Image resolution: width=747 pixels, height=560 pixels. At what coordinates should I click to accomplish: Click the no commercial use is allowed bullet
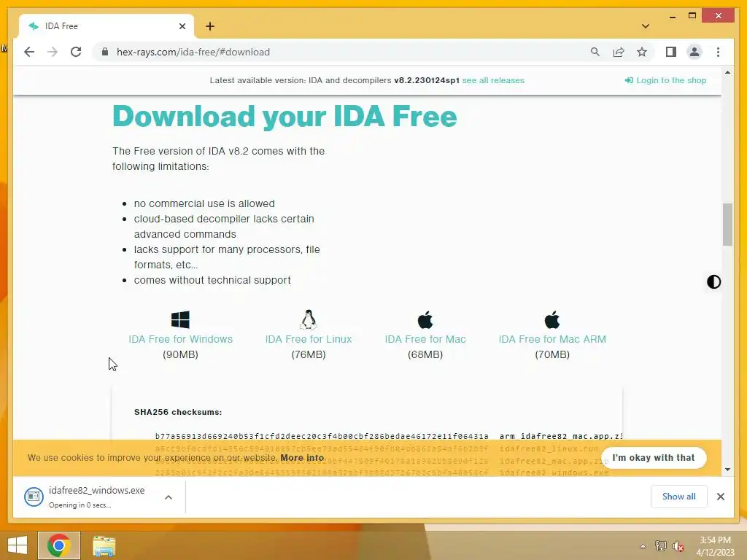point(204,204)
